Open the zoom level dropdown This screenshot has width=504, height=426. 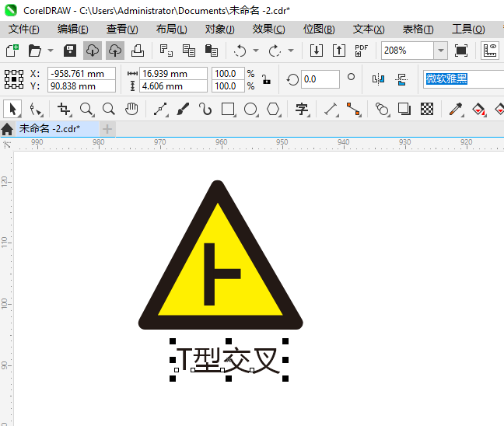point(441,51)
